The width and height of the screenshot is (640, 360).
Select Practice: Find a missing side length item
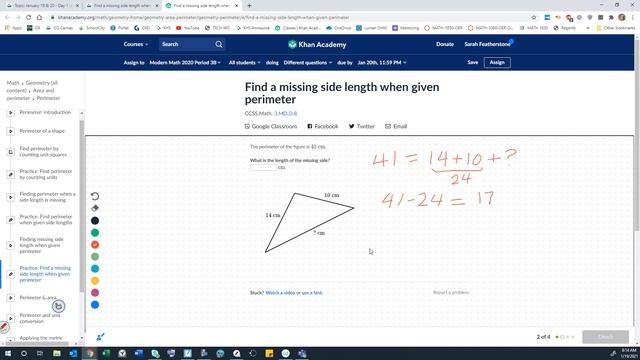tap(45, 274)
